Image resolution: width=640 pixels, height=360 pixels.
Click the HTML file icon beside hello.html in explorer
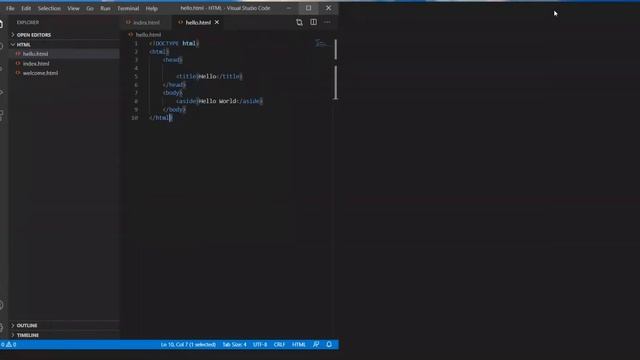(18, 54)
